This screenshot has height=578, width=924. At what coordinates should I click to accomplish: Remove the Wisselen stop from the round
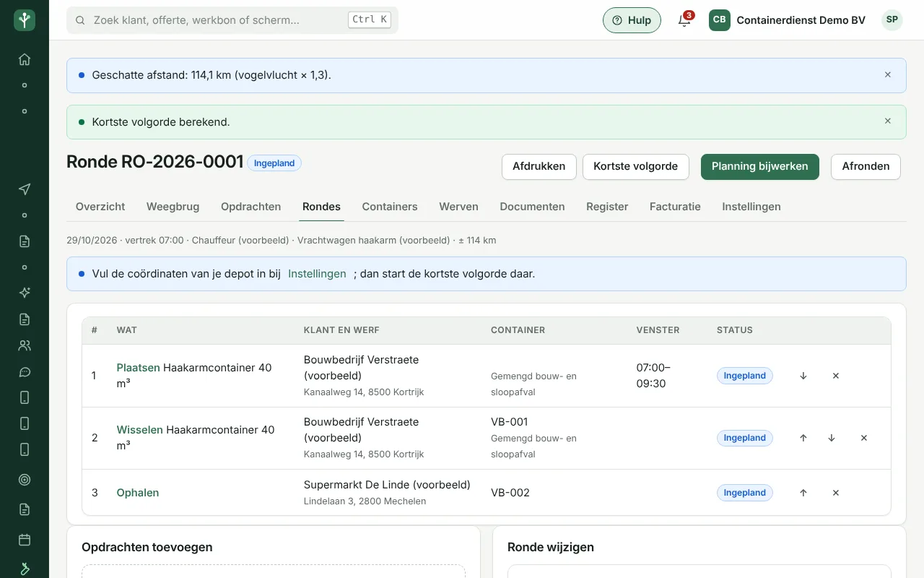(864, 438)
